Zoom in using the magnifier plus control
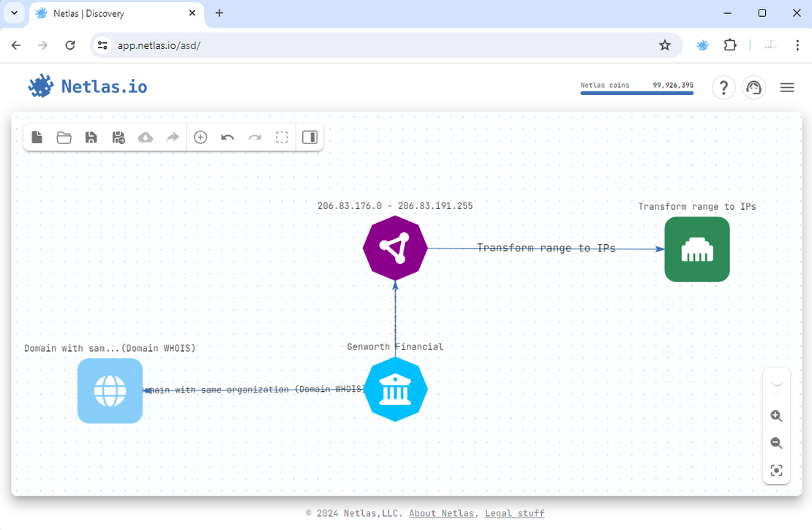Image resolution: width=812 pixels, height=530 pixels. [776, 415]
